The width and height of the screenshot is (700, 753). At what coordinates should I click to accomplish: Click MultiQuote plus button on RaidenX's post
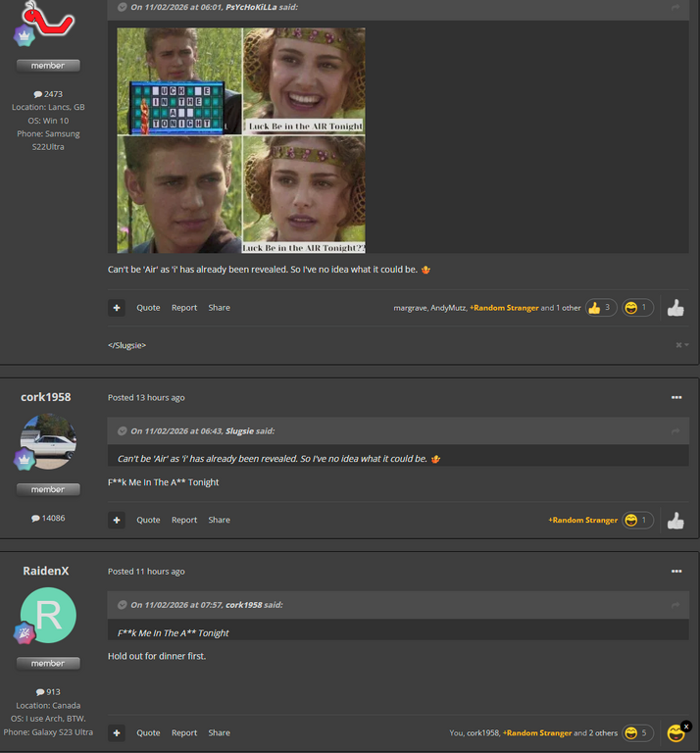point(117,733)
